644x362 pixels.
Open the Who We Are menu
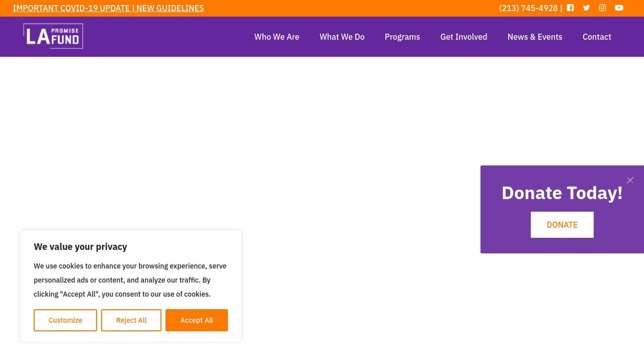pyautogui.click(x=277, y=37)
